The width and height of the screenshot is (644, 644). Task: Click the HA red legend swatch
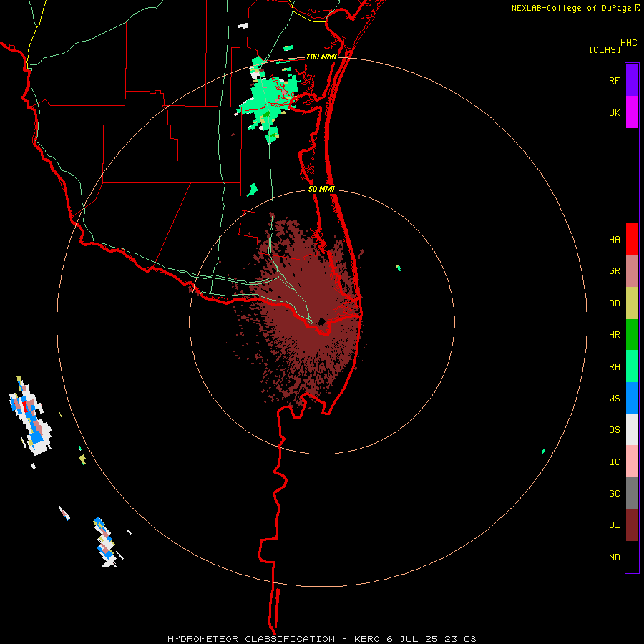click(x=632, y=239)
